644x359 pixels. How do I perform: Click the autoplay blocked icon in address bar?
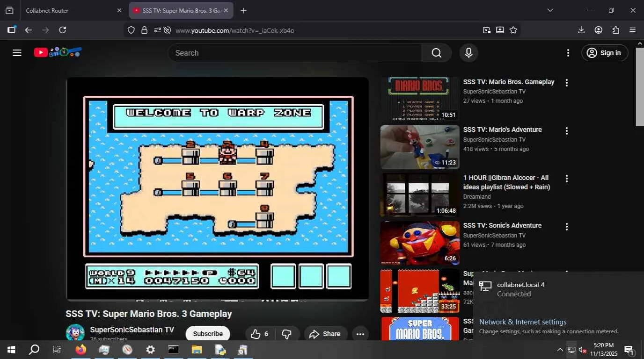168,30
